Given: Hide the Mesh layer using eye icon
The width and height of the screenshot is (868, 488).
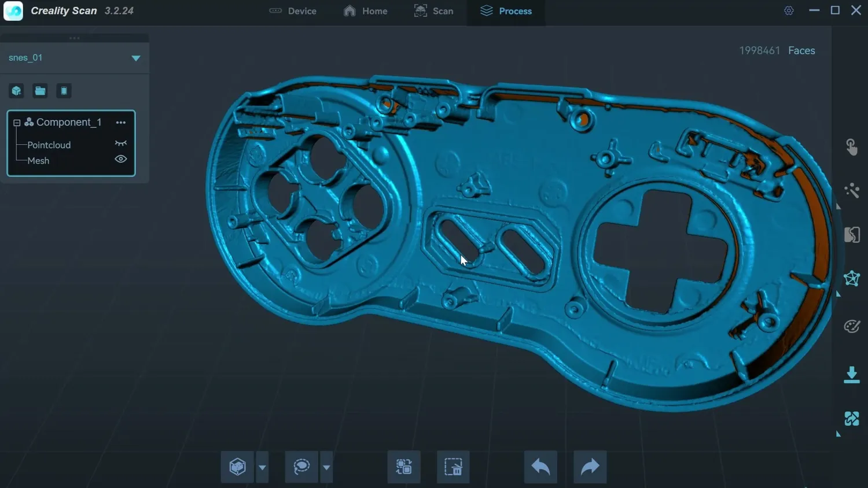Looking at the screenshot, I should (x=120, y=159).
